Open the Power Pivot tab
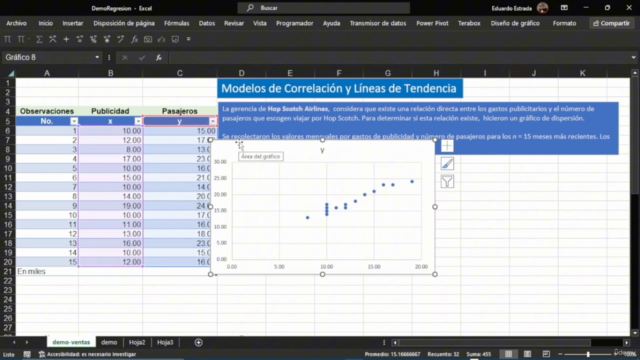The image size is (640, 360). click(432, 23)
